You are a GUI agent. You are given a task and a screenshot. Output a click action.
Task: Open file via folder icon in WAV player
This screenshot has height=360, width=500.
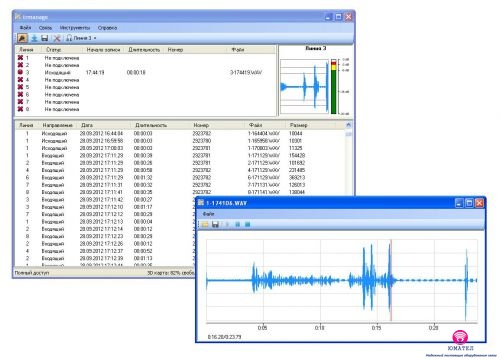[205, 224]
